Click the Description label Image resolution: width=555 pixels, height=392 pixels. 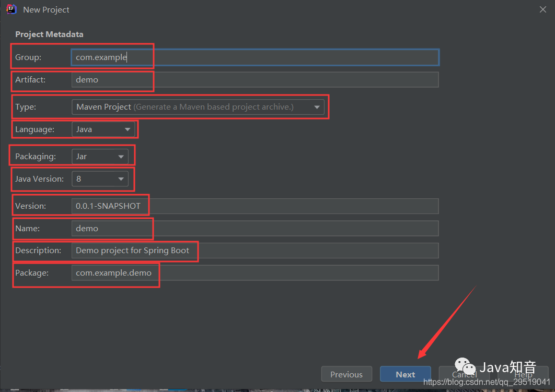pyautogui.click(x=38, y=250)
